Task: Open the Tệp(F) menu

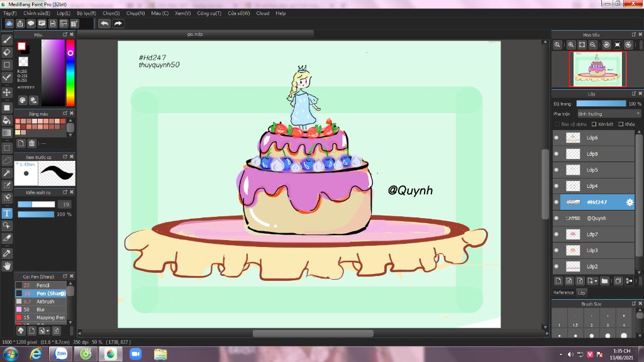Action: (x=10, y=13)
